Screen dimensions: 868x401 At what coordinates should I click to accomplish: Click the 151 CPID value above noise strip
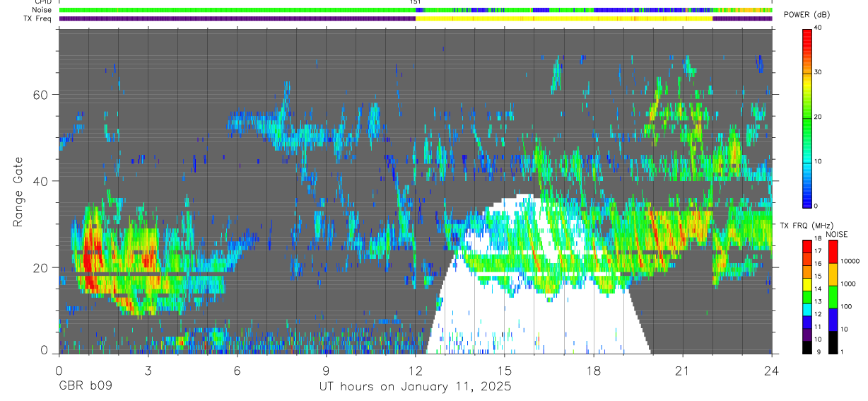415,2
